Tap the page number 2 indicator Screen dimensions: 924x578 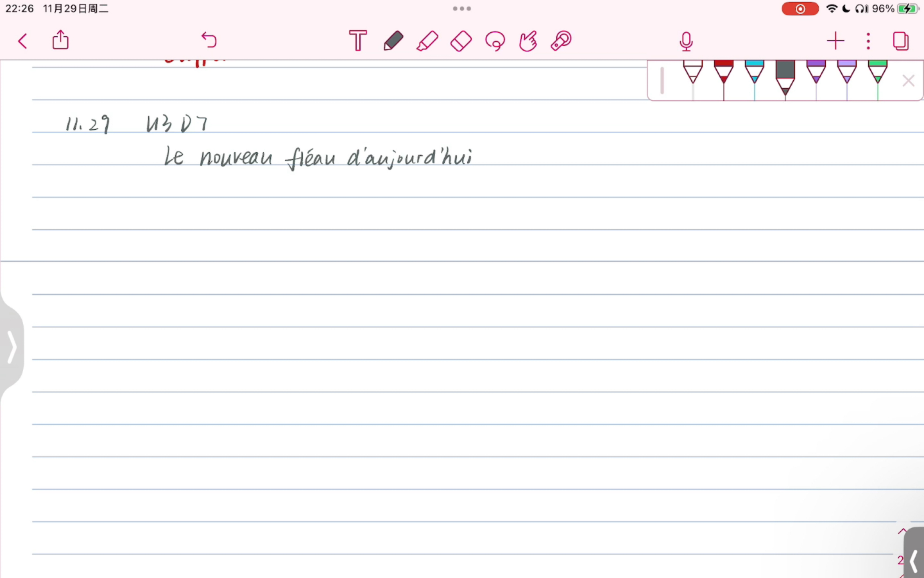coord(901,560)
